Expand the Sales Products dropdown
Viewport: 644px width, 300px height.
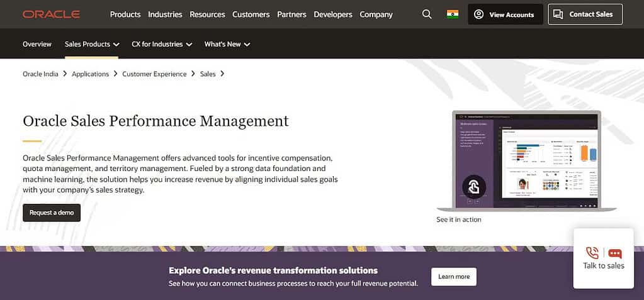click(x=92, y=44)
